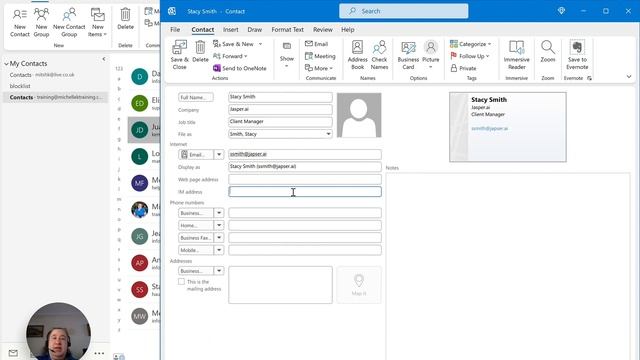This screenshot has width=640, height=360.
Task: Open the Help tab
Action: [348, 29]
